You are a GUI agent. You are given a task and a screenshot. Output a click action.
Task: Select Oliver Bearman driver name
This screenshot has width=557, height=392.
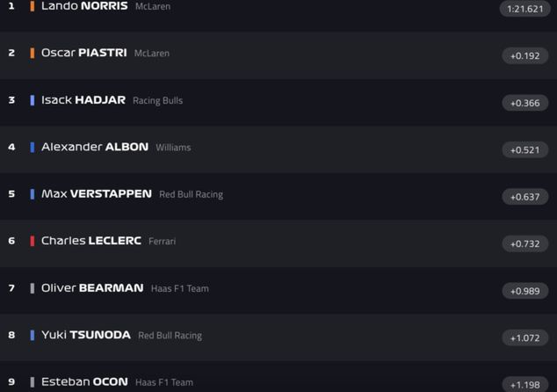[92, 288]
